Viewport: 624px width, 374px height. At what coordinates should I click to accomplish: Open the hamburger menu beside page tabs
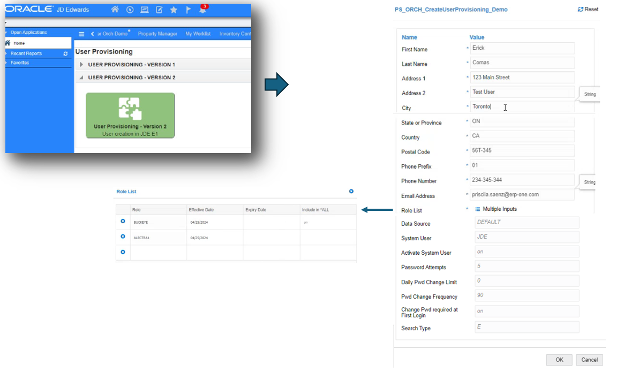[82, 34]
